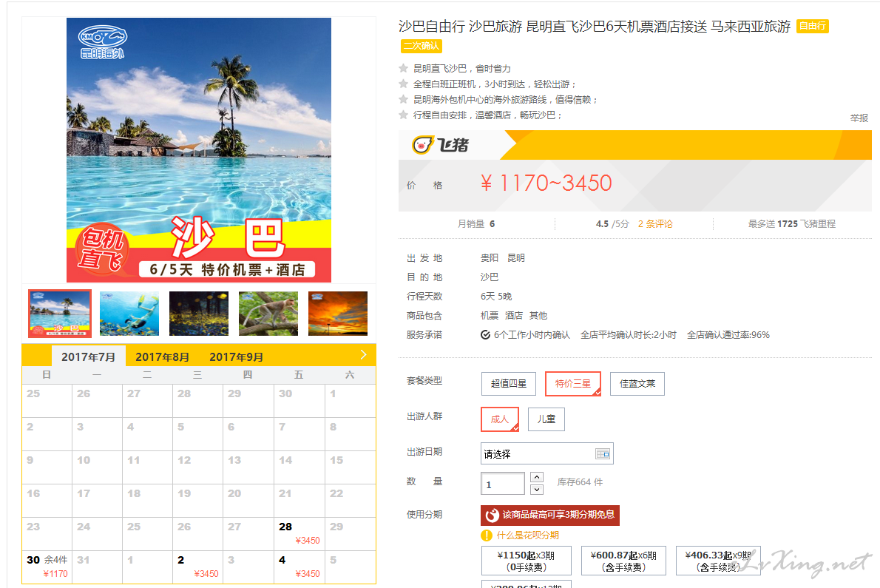Pick August 2 priced ¥3450
This screenshot has height=588, width=880.
[198, 567]
